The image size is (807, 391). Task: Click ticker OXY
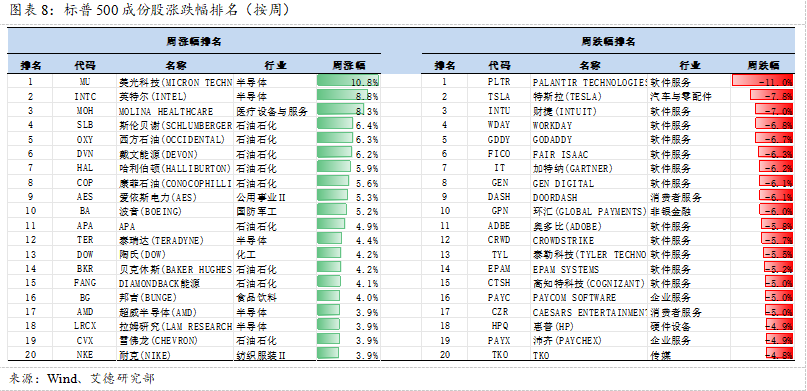pos(85,139)
